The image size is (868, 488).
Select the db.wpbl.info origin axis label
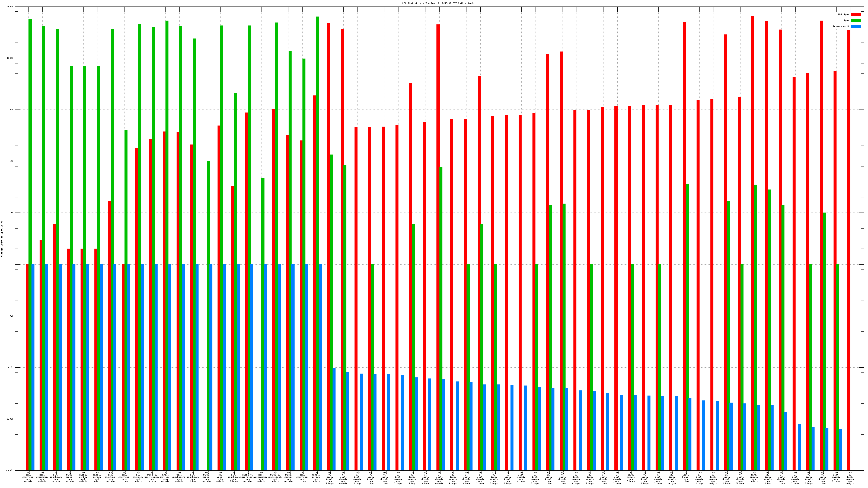pos(220,477)
